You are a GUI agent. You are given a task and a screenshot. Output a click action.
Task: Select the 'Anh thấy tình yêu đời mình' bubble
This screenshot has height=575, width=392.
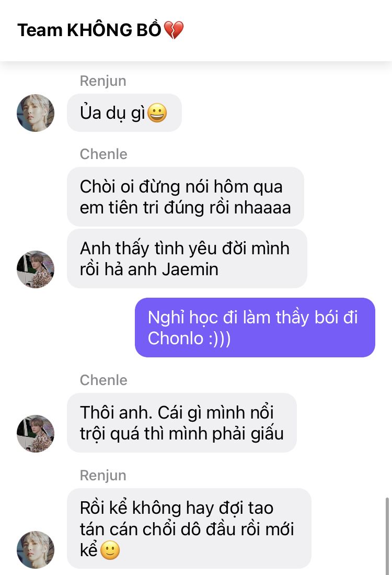click(x=187, y=258)
